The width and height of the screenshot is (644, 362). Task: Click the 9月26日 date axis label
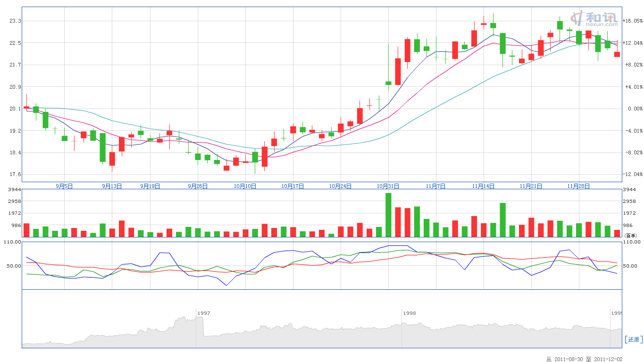(x=198, y=186)
